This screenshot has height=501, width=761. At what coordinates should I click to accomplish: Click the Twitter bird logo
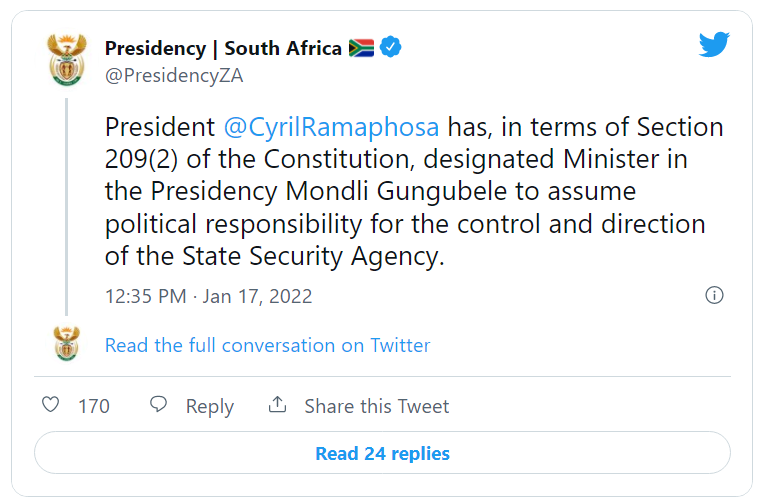pos(714,44)
